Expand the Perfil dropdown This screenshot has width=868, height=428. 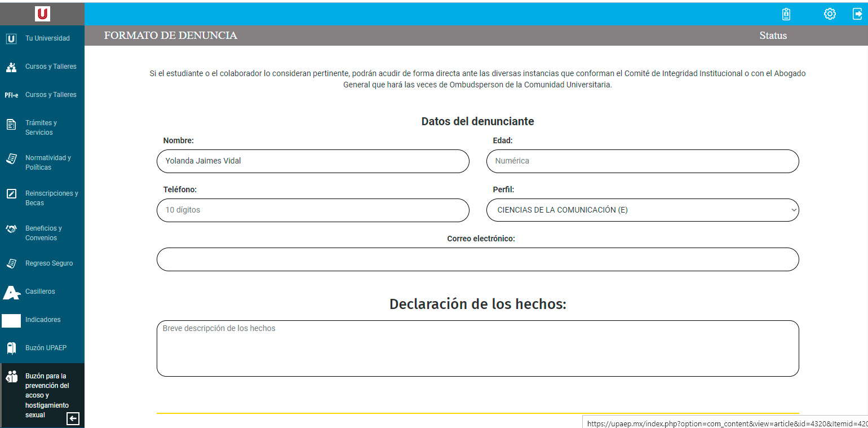[643, 210]
